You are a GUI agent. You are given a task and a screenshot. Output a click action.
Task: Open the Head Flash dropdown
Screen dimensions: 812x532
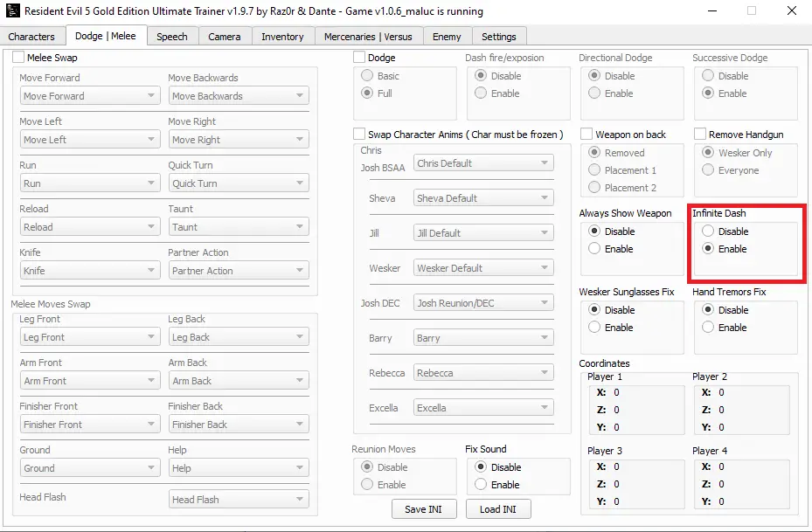[x=239, y=500]
